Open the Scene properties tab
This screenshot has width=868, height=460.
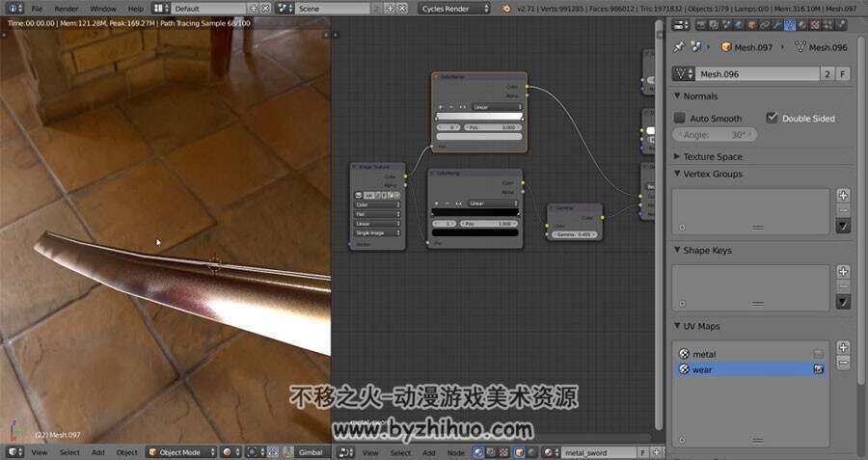725,25
